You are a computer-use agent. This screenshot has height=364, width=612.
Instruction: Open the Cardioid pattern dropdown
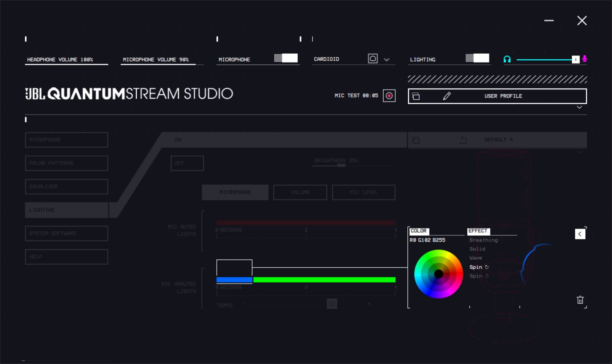pos(386,60)
